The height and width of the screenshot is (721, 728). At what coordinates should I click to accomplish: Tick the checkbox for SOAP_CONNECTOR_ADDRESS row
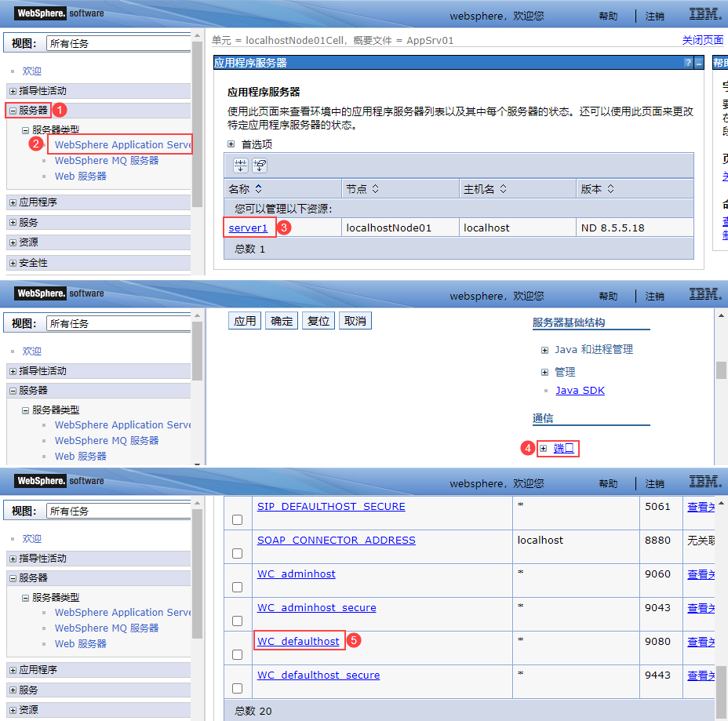237,553
